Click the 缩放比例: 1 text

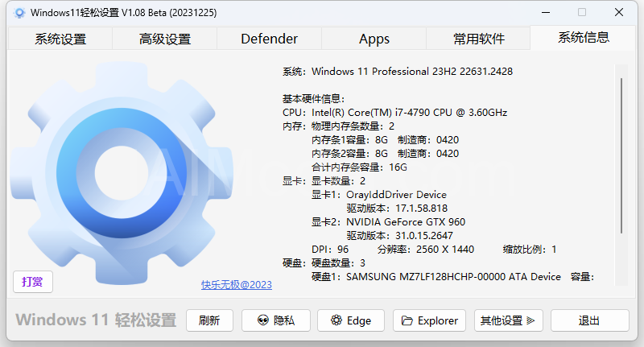coord(530,250)
